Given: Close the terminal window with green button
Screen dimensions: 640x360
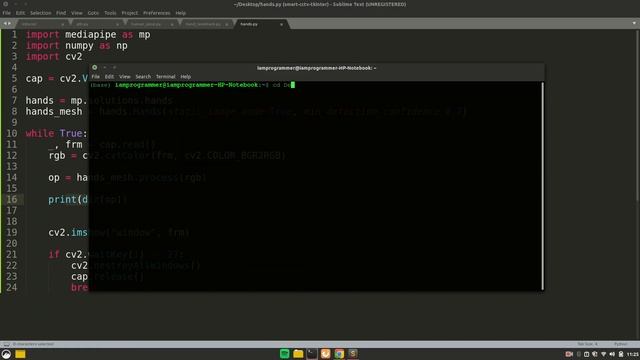Looking at the screenshot, I should [x=95, y=67].
